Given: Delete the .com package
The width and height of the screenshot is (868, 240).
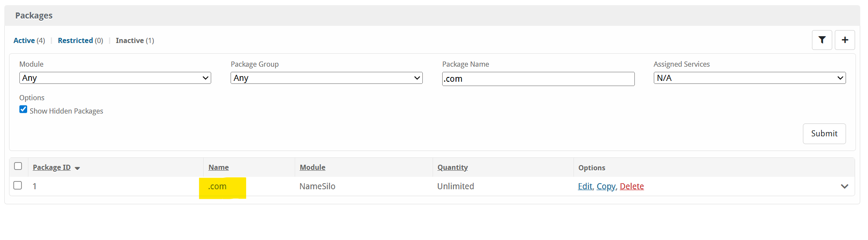Looking at the screenshot, I should coord(632,186).
